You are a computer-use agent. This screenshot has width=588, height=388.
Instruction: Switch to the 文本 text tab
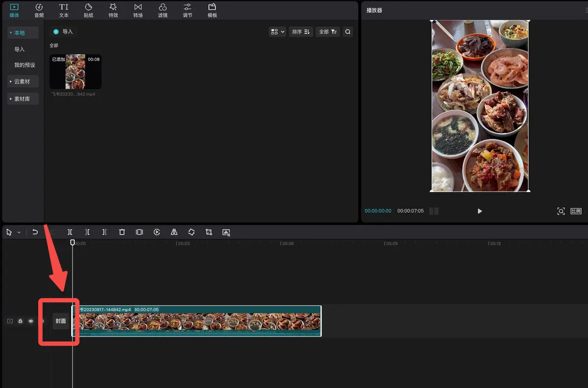pos(64,10)
